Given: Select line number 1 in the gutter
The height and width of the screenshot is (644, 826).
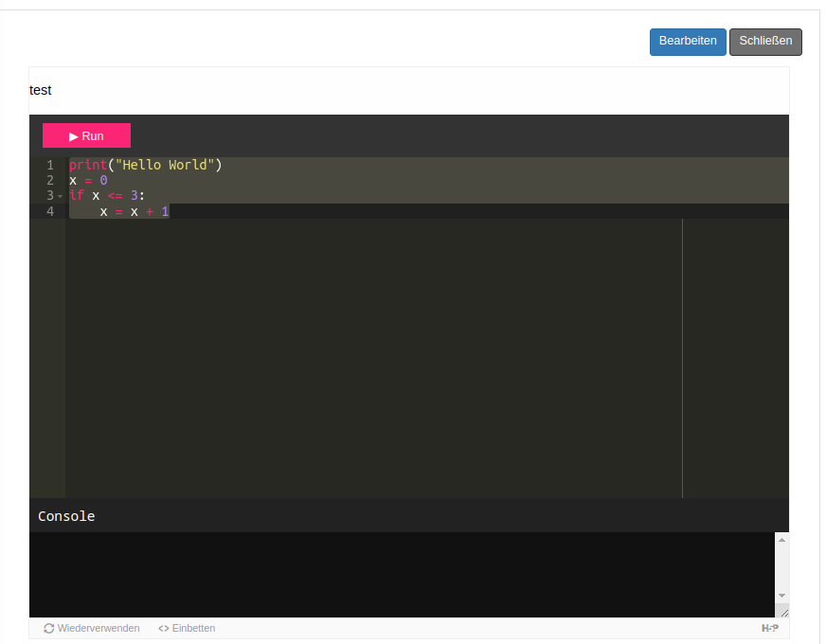Looking at the screenshot, I should click(49, 166).
